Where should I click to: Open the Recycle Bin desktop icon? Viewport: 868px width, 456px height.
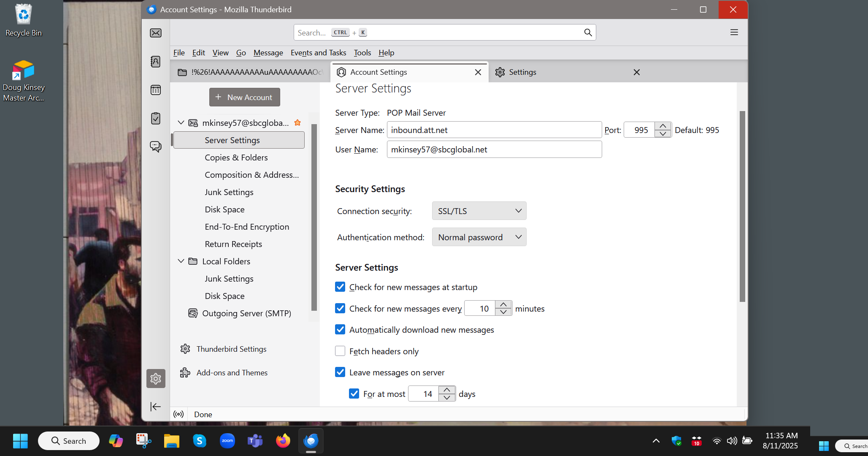[x=24, y=20]
